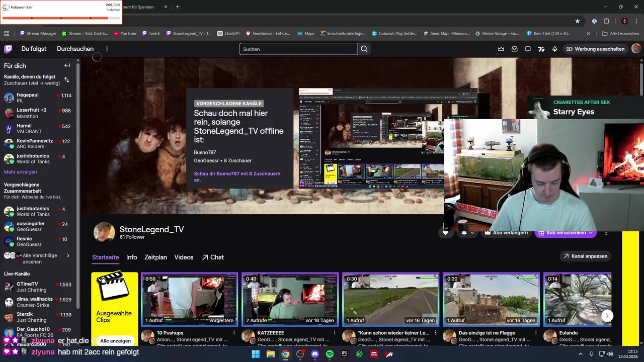This screenshot has width=644, height=362.
Task: Open the three-dot menu next to Durchsuchen
Action: pyautogui.click(x=107, y=49)
